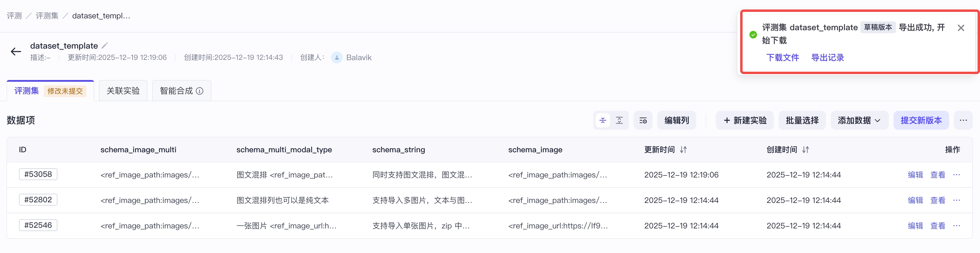Sort by 创建时间 column arrows
This screenshot has height=253, width=980.
tap(805, 150)
